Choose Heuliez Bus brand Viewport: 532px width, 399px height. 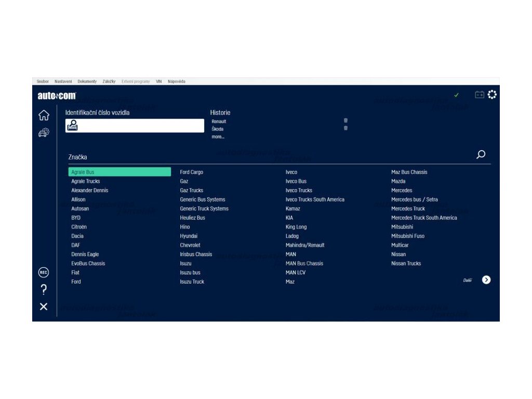click(192, 218)
